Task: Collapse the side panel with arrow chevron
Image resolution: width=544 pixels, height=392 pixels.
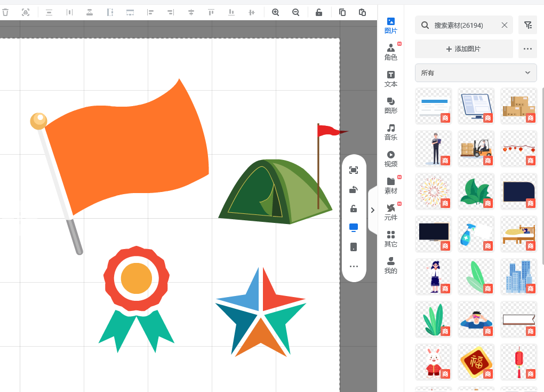Action: tap(372, 210)
